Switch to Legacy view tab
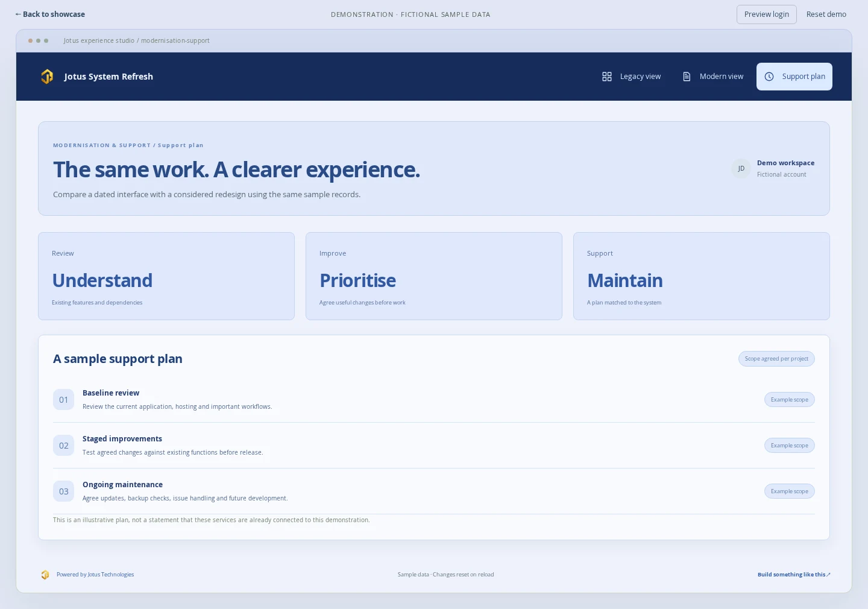Image resolution: width=868 pixels, height=609 pixels. point(631,77)
